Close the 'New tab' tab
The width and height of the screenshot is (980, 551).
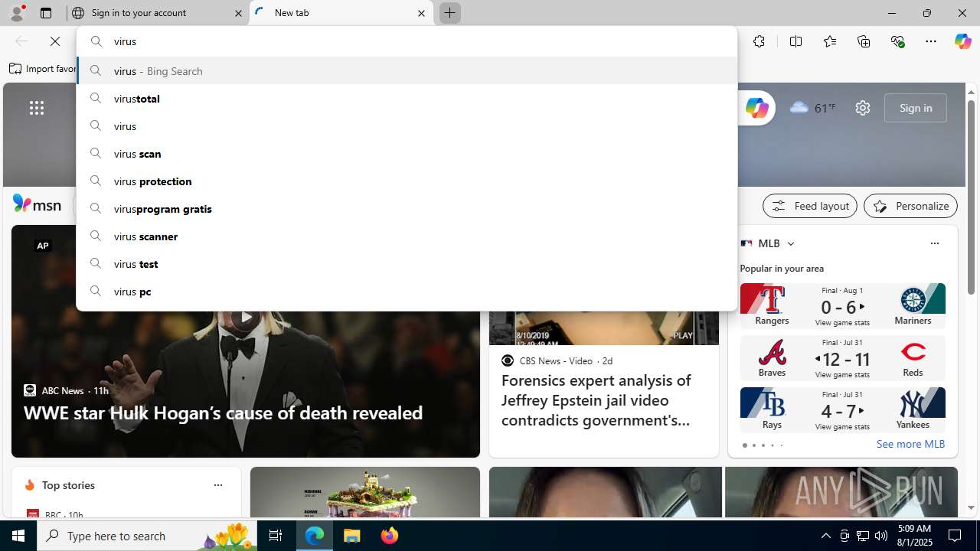421,13
